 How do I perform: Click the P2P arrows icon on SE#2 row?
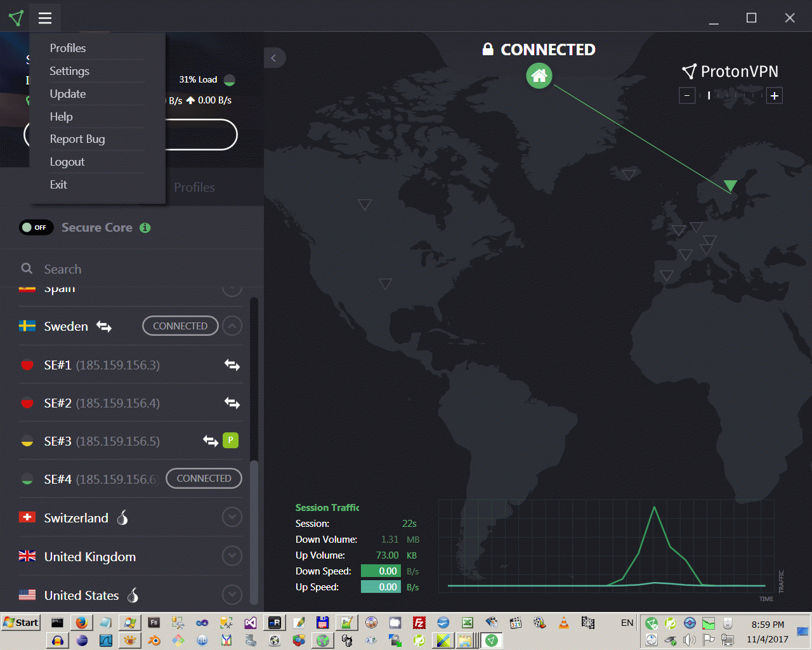[232, 403]
